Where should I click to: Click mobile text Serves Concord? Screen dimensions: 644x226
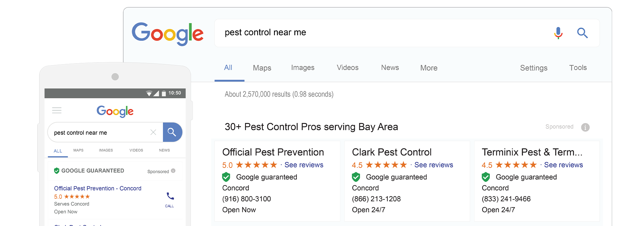point(71,204)
